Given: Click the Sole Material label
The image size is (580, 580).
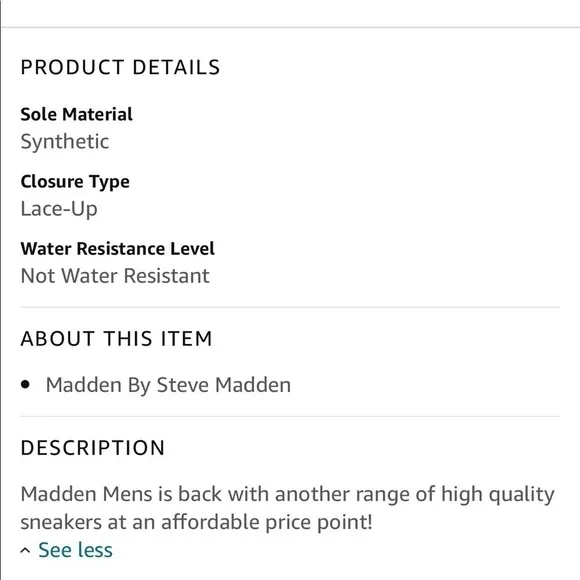Looking at the screenshot, I should pyautogui.click(x=77, y=114).
